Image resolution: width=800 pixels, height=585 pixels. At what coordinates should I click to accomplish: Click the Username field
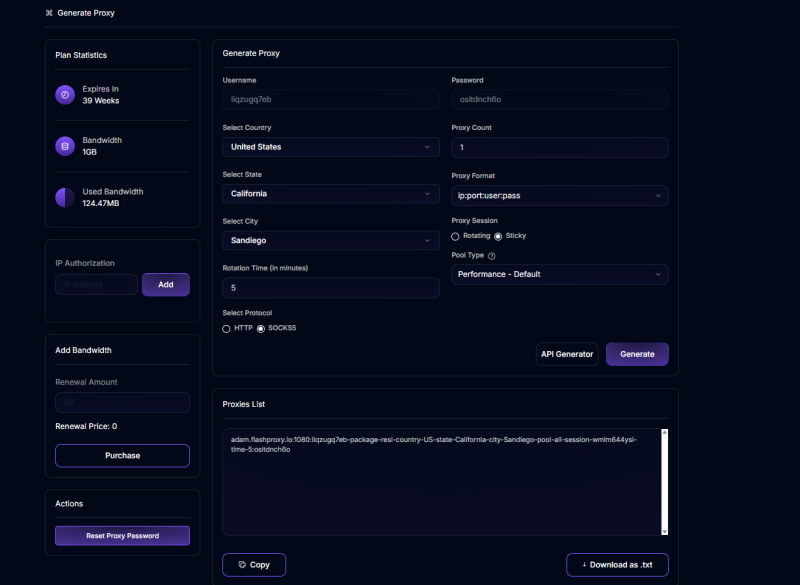pyautogui.click(x=331, y=99)
